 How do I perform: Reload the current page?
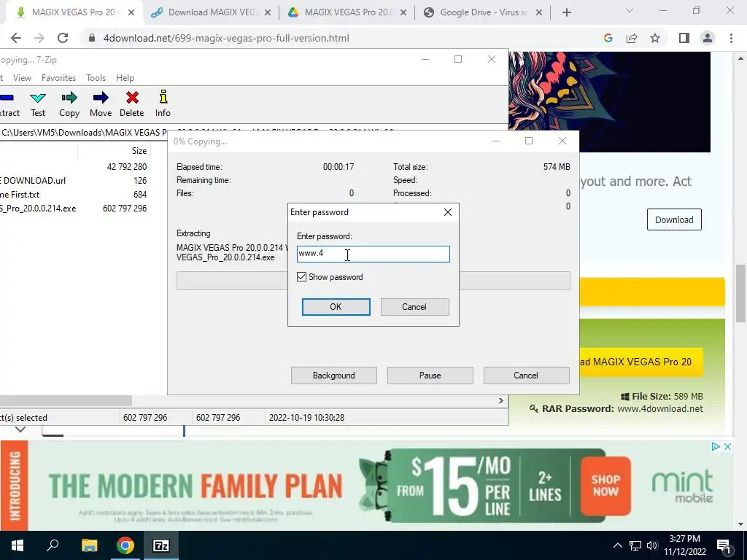[x=63, y=38]
